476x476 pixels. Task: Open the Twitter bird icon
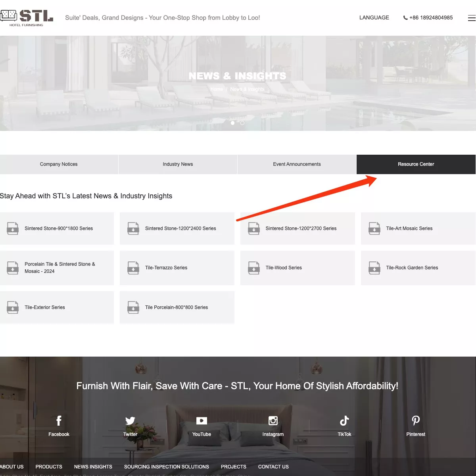130,420
